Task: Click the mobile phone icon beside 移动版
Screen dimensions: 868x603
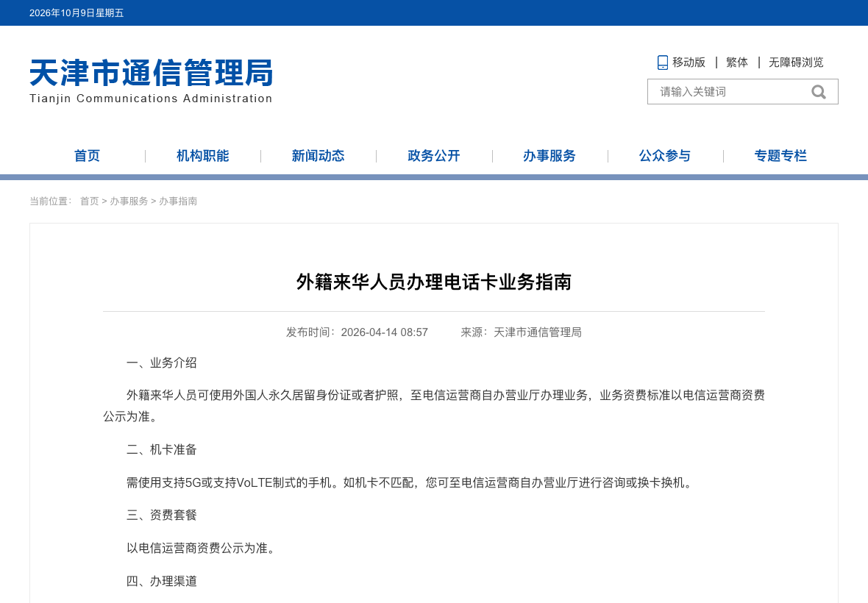Action: [662, 63]
